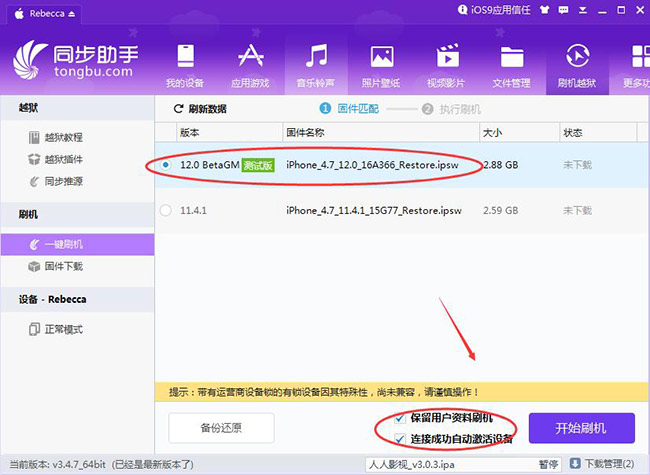The image size is (650, 475).
Task: Click iPhone_4.7_12.0_16A366_Restore.ipsw file name
Action: pyautogui.click(x=372, y=165)
